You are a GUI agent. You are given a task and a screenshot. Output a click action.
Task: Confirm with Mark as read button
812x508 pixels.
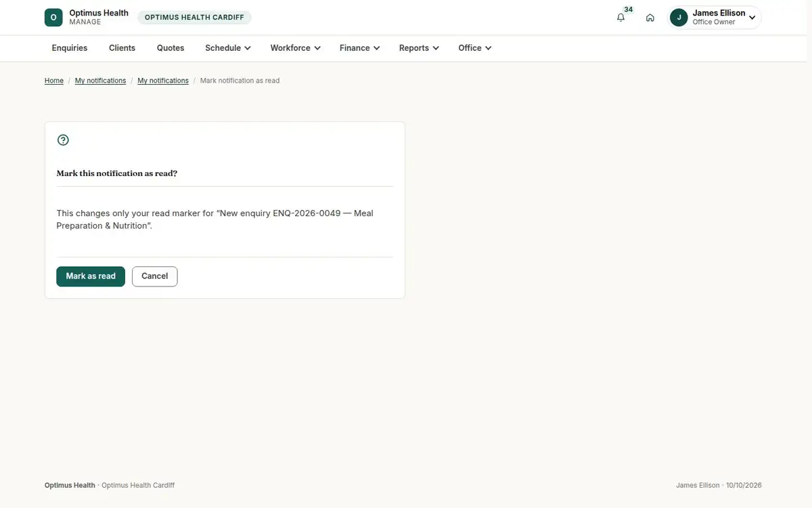[91, 276]
